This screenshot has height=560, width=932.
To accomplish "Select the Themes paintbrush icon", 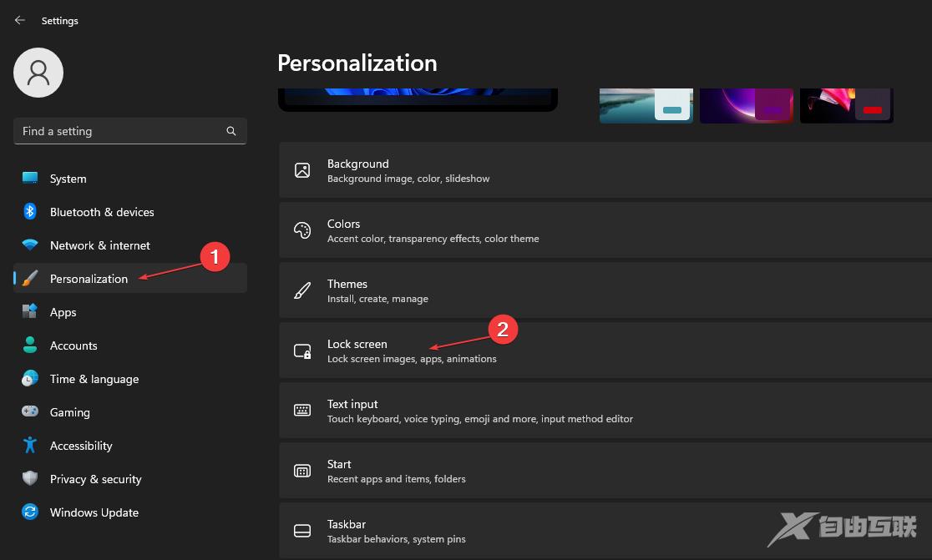I will pos(302,290).
